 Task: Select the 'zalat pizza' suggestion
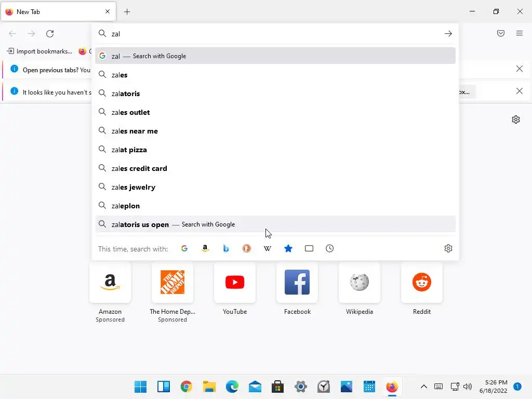click(275, 149)
